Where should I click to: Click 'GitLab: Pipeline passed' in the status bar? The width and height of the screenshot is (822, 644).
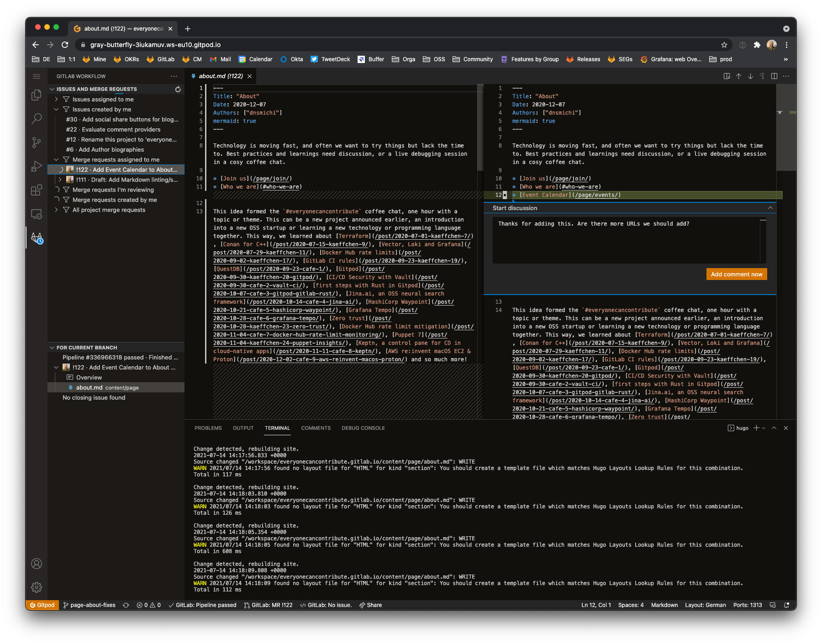click(202, 605)
